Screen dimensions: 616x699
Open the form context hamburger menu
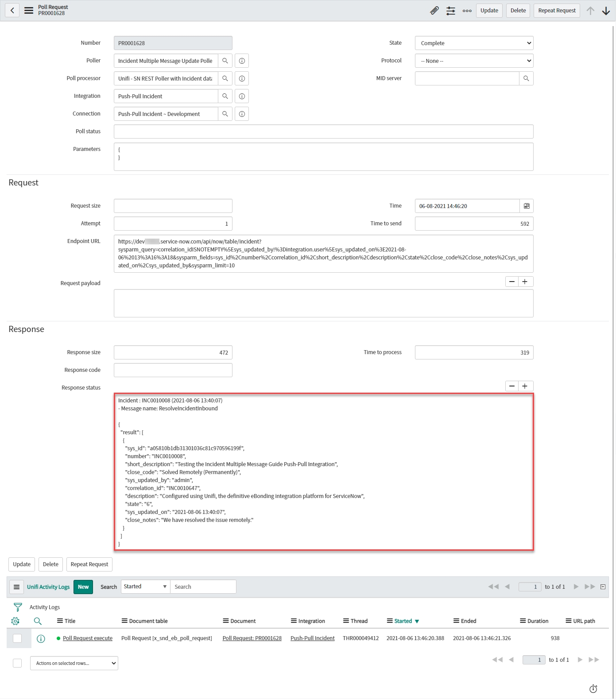click(x=29, y=11)
